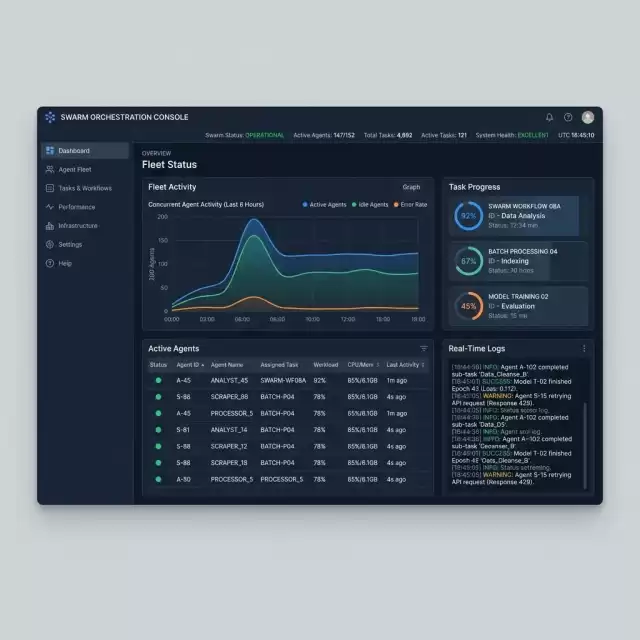
Task: Toggle the Idle Agents legend series
Action: pos(370,205)
